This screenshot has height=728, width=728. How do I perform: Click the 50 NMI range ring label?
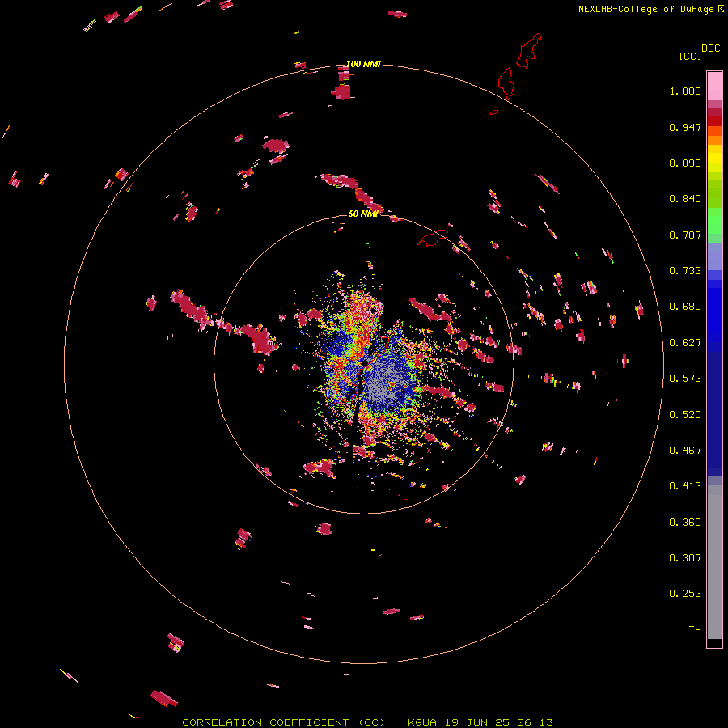363,214
